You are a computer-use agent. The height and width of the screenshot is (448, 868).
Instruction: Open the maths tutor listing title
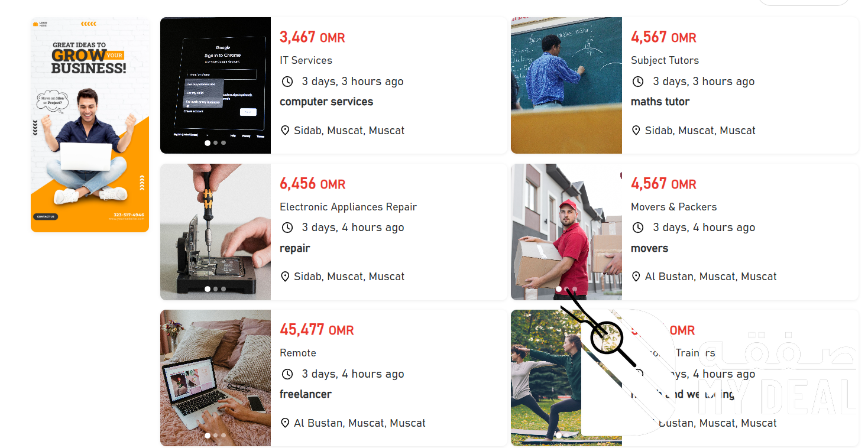click(x=660, y=102)
